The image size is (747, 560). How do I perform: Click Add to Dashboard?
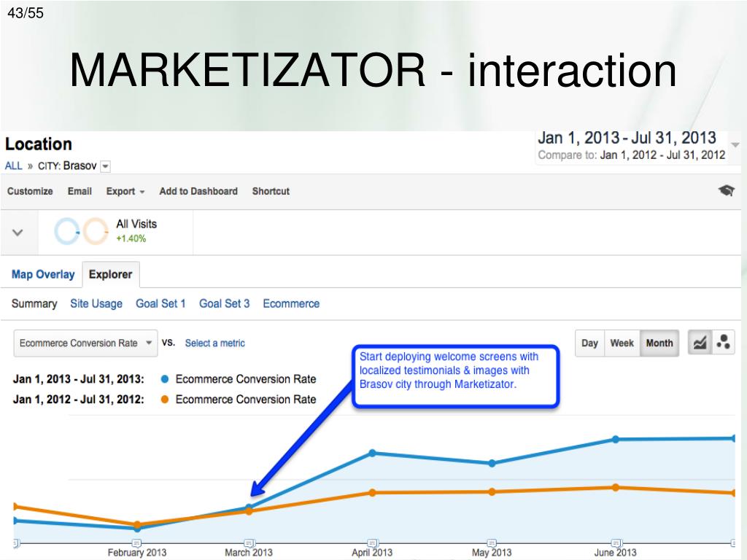coord(198,191)
